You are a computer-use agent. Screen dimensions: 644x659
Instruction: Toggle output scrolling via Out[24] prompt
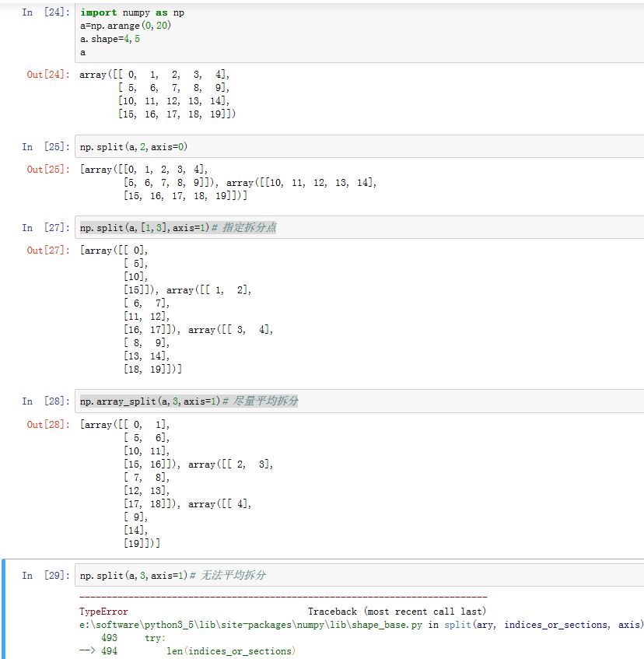[47, 75]
